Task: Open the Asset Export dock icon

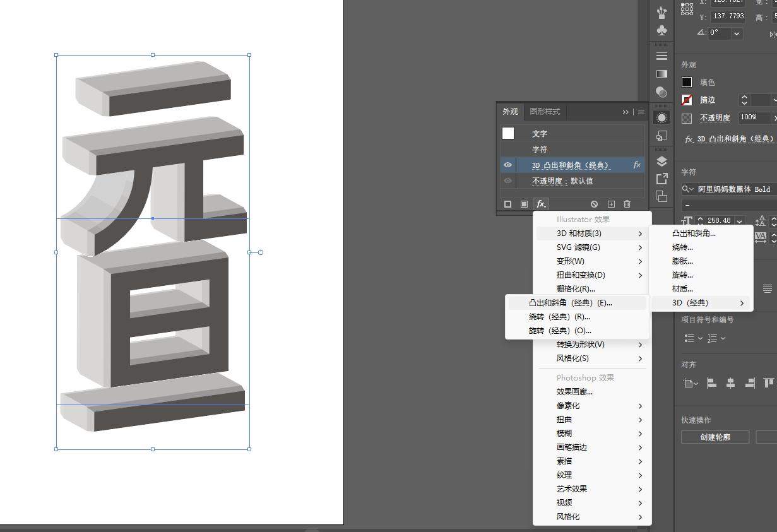Action: click(x=661, y=179)
